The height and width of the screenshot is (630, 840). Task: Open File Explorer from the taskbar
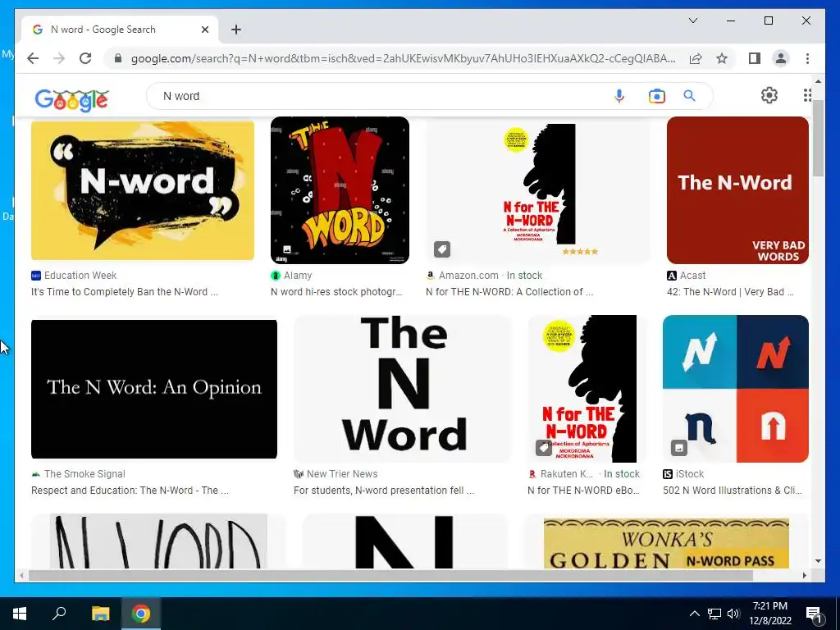(x=100, y=614)
